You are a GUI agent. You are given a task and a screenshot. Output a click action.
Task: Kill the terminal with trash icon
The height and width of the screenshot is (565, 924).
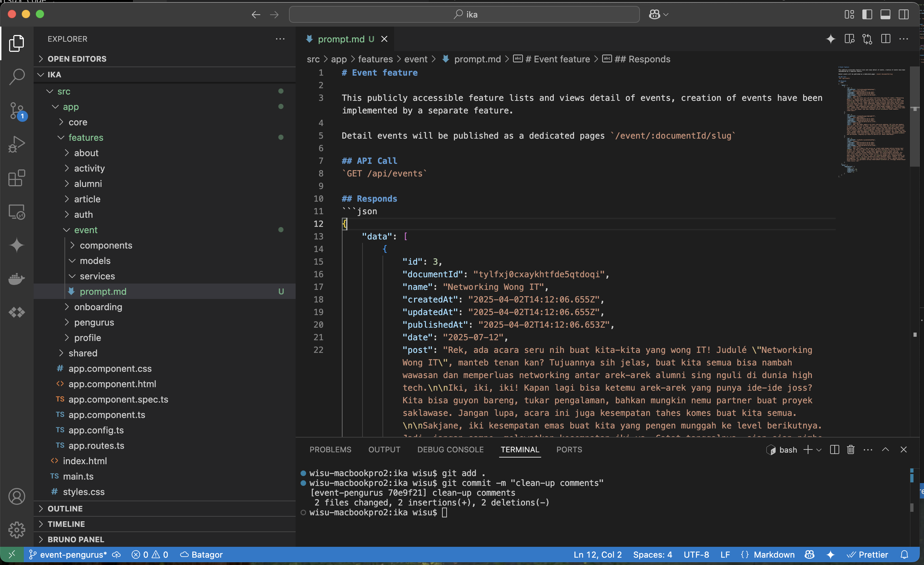(850, 449)
